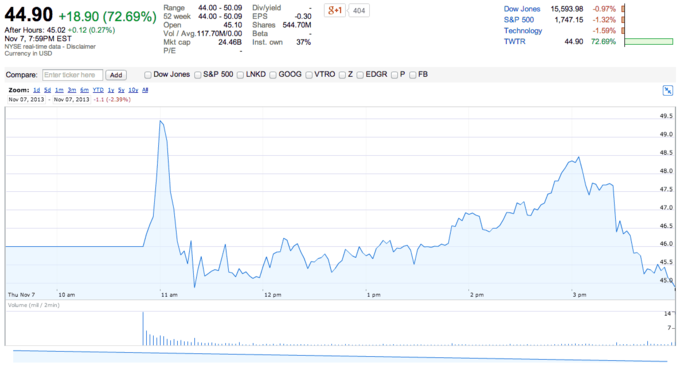Open the Technology sector link

click(x=523, y=30)
